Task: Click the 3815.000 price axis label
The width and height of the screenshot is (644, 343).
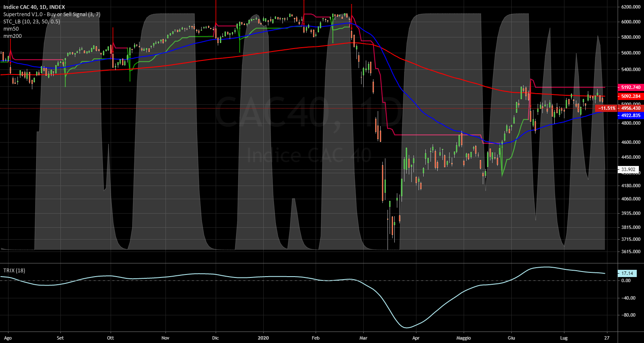Action: tap(631, 227)
